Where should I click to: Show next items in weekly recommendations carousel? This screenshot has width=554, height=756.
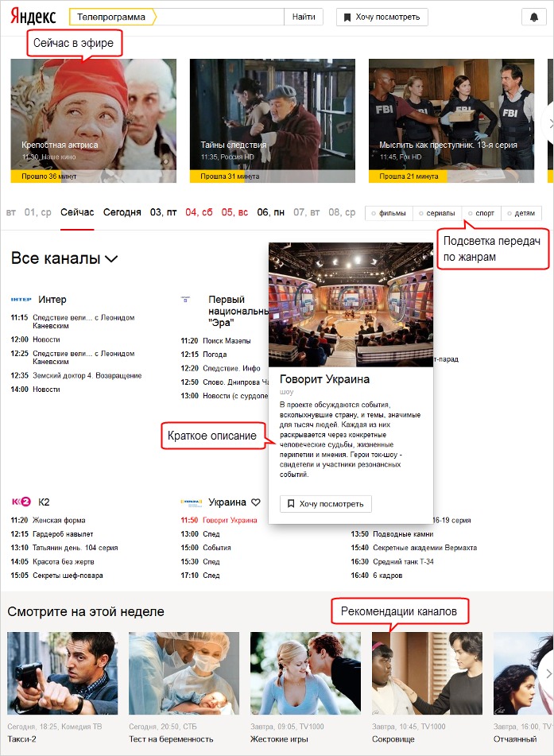(548, 673)
